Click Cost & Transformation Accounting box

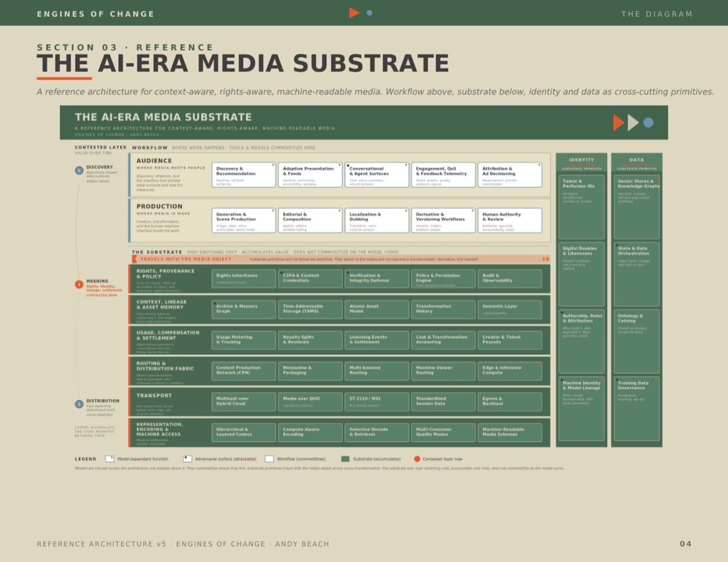pyautogui.click(x=443, y=340)
